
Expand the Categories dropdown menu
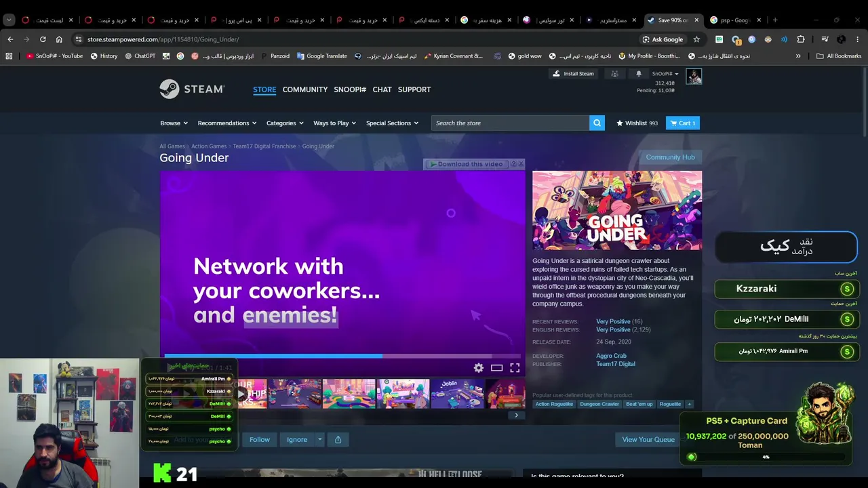tap(285, 123)
